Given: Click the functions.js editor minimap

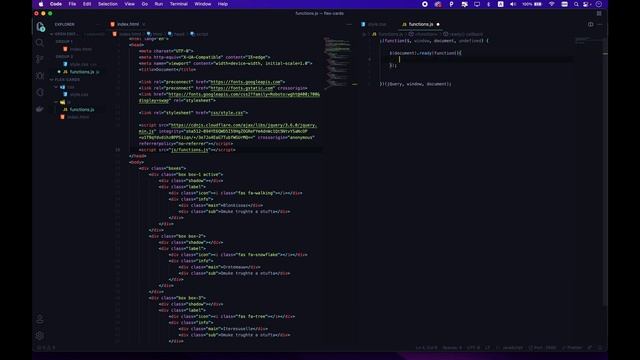Looking at the screenshot, I should pyautogui.click(x=588, y=40).
